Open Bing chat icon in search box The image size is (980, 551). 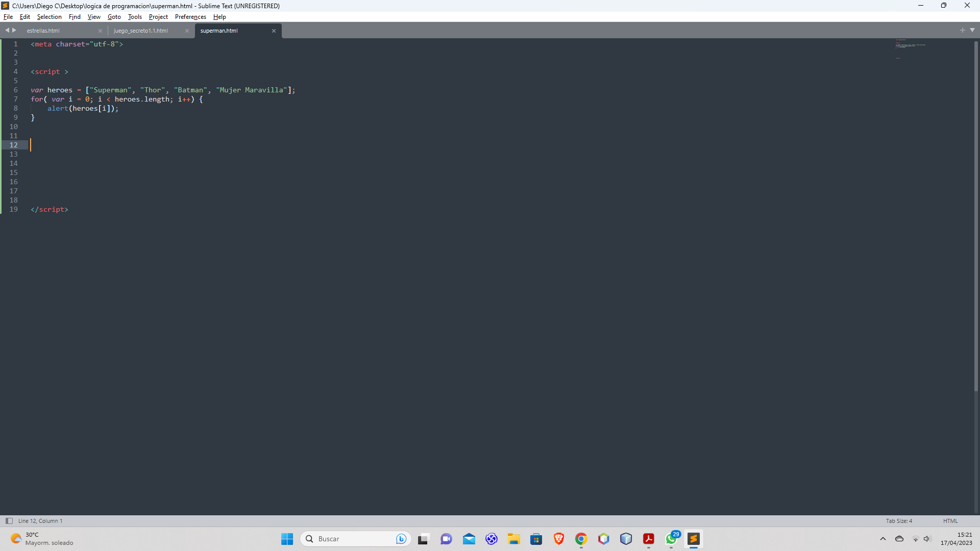pos(401,539)
